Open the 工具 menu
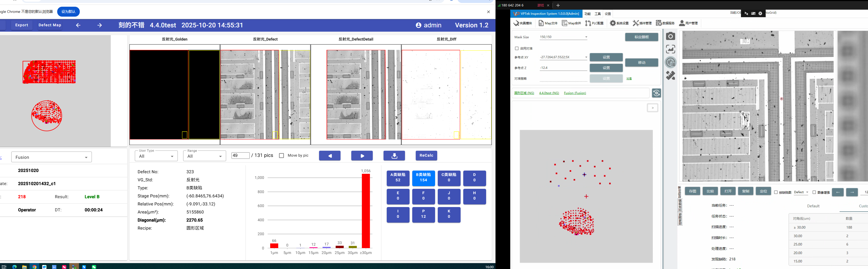Viewport: 868px width, 269px height. (598, 14)
